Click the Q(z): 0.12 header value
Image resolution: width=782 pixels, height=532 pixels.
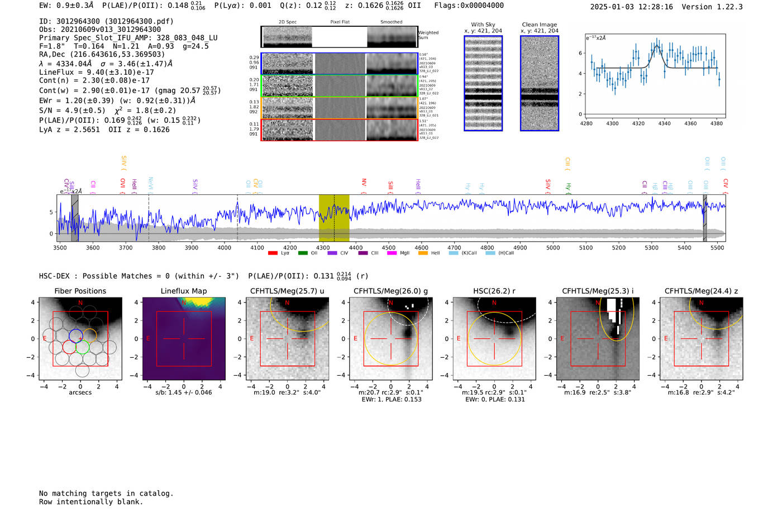(x=308, y=6)
